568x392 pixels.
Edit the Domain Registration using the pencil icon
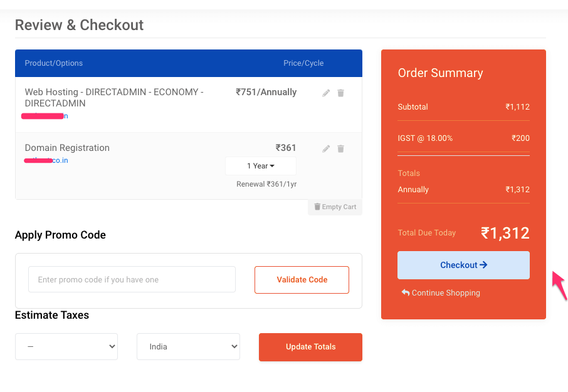tap(325, 148)
